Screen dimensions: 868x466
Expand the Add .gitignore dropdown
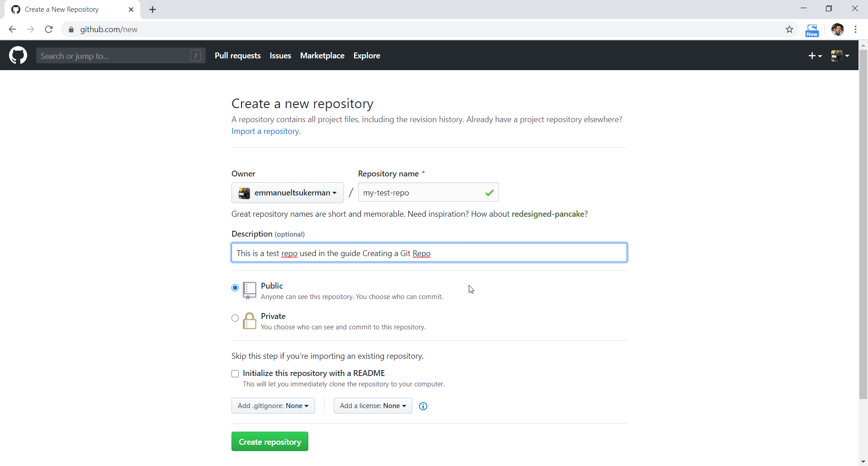tap(273, 406)
